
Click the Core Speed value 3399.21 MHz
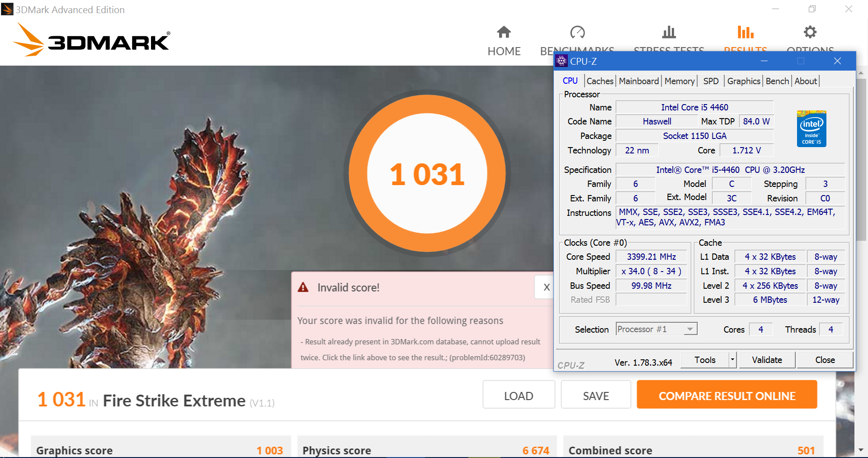651,257
